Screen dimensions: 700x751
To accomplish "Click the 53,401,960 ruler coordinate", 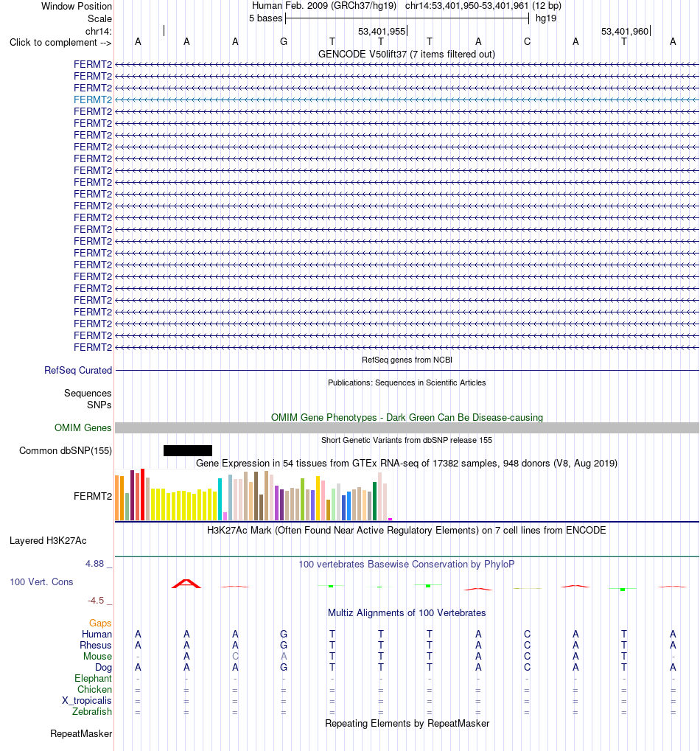I will (625, 31).
